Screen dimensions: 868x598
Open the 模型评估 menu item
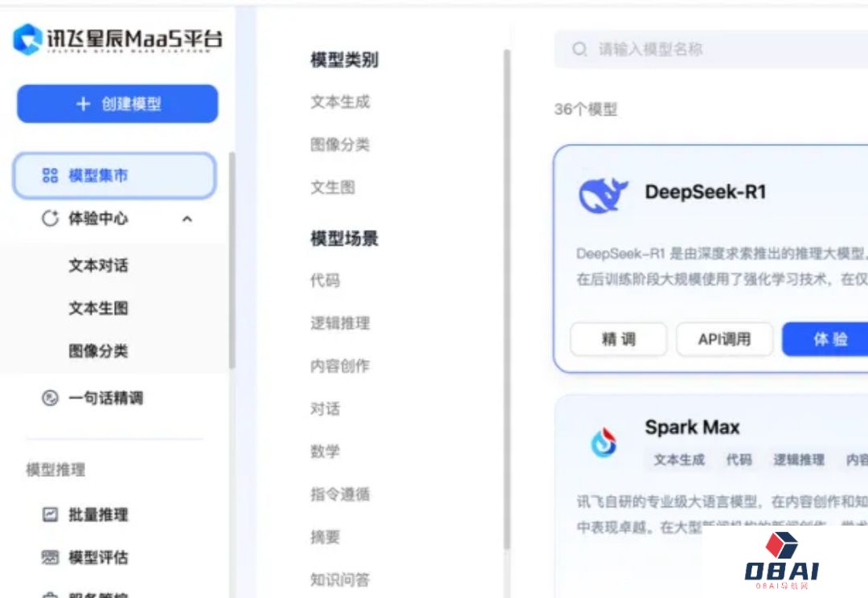coord(98,557)
